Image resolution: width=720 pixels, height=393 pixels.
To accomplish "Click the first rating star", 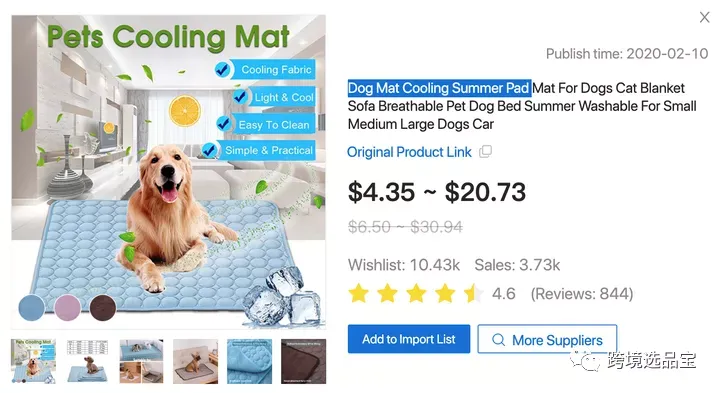I will [x=359, y=293].
